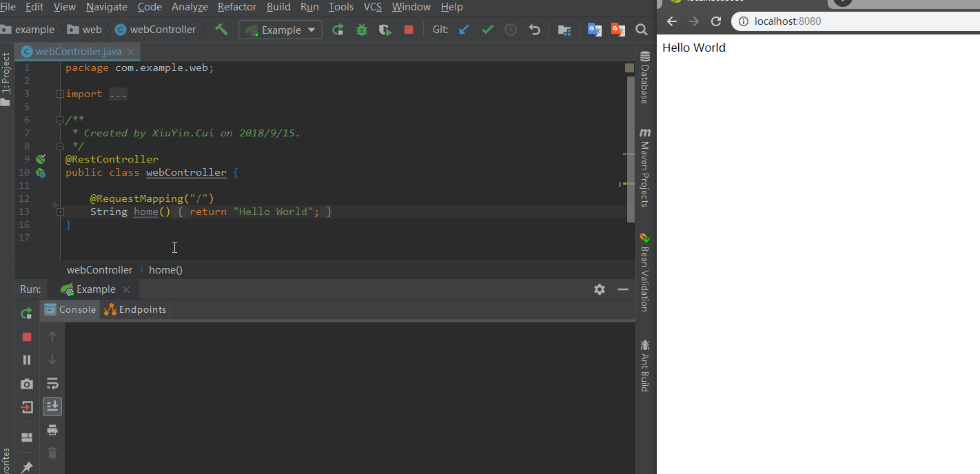The width and height of the screenshot is (980, 474).
Task: Take a thread dump with camera icon
Action: point(27,384)
